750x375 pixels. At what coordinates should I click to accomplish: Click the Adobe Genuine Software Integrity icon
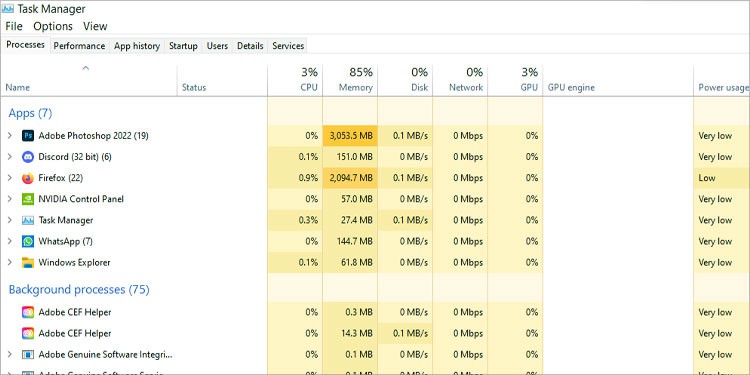click(28, 355)
